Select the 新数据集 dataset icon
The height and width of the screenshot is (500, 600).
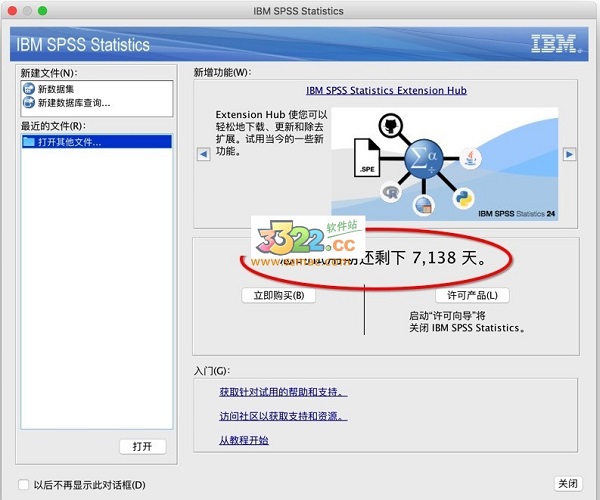click(x=29, y=89)
